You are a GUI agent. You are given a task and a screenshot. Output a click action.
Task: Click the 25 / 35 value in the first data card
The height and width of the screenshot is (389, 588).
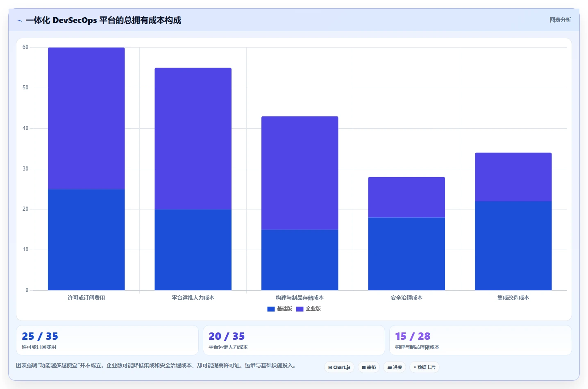coord(40,337)
